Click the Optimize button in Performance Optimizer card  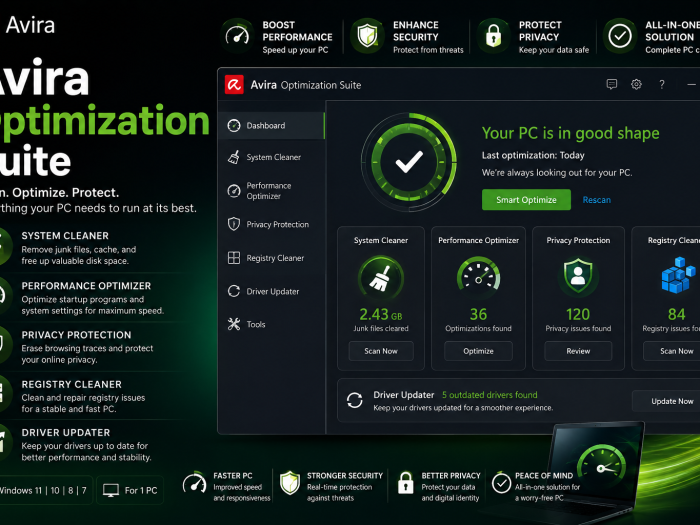coord(478,351)
